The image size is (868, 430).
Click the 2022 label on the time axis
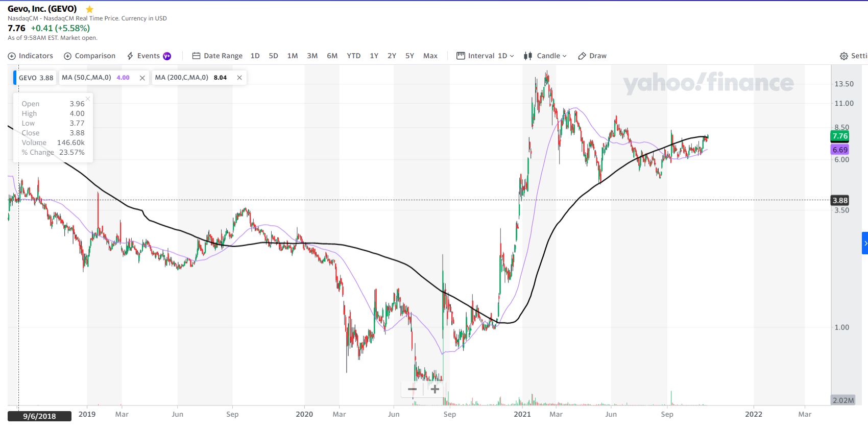pos(754,414)
